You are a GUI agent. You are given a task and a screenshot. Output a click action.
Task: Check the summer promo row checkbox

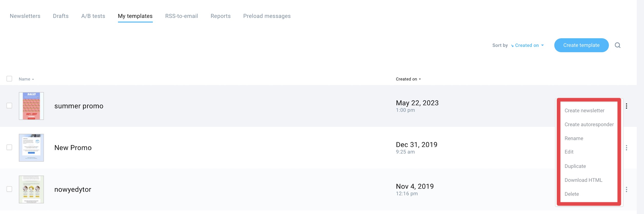(x=9, y=105)
